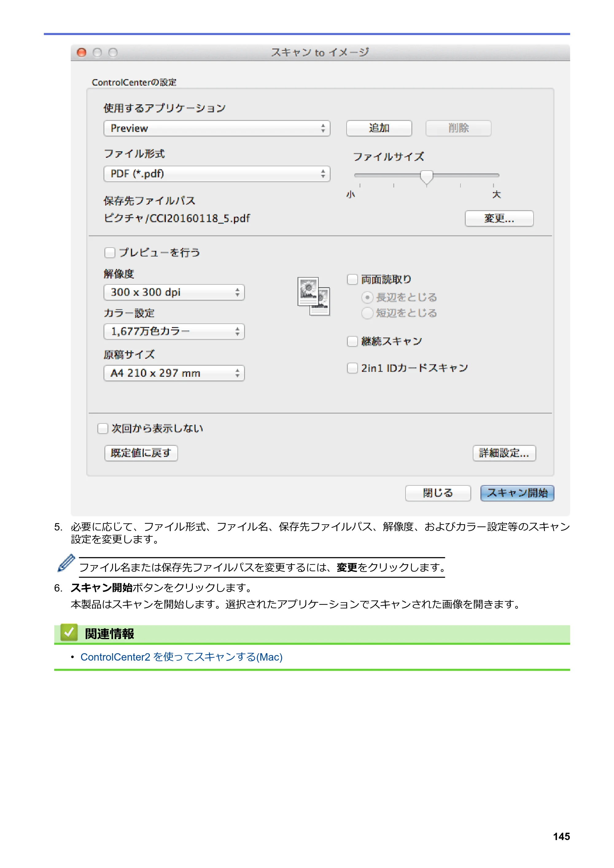Click the 既定値に戻す button
The image size is (614, 868).
(141, 453)
